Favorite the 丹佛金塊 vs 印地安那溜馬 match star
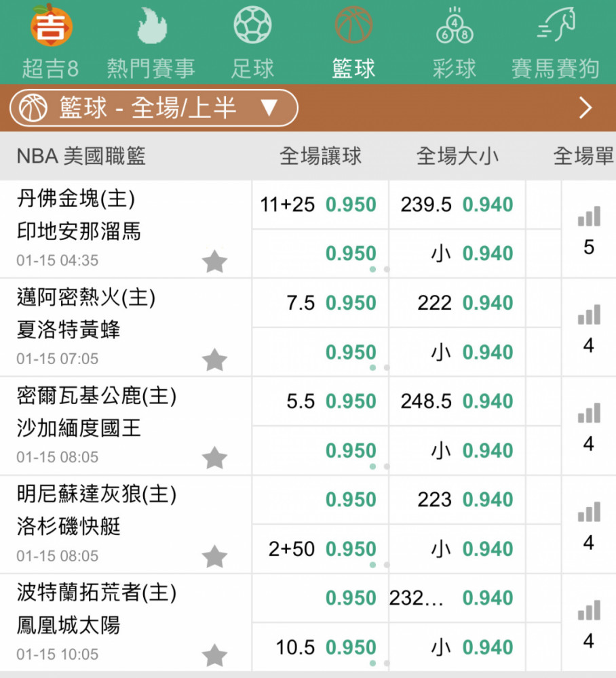 [214, 261]
